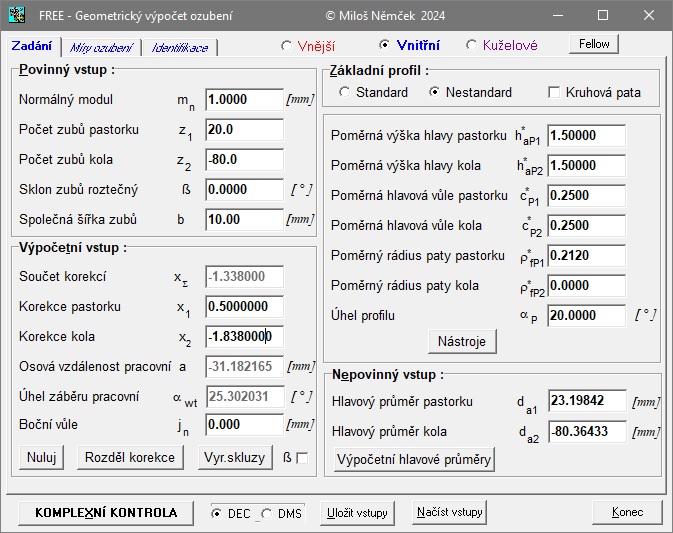Image resolution: width=673 pixels, height=533 pixels.
Task: Click Poměrná výška hlavy pastorku field
Action: point(586,136)
